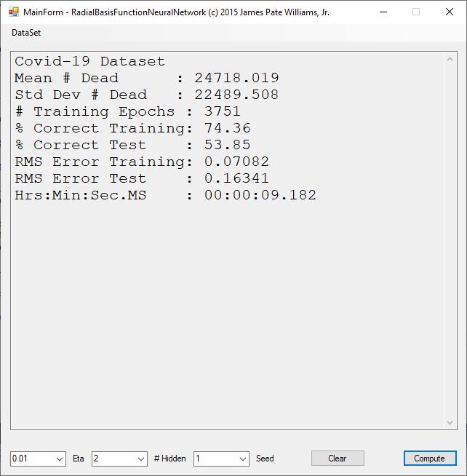Viewport: 467px width, 476px height.
Task: Click the application icon in the title bar
Action: [x=13, y=12]
